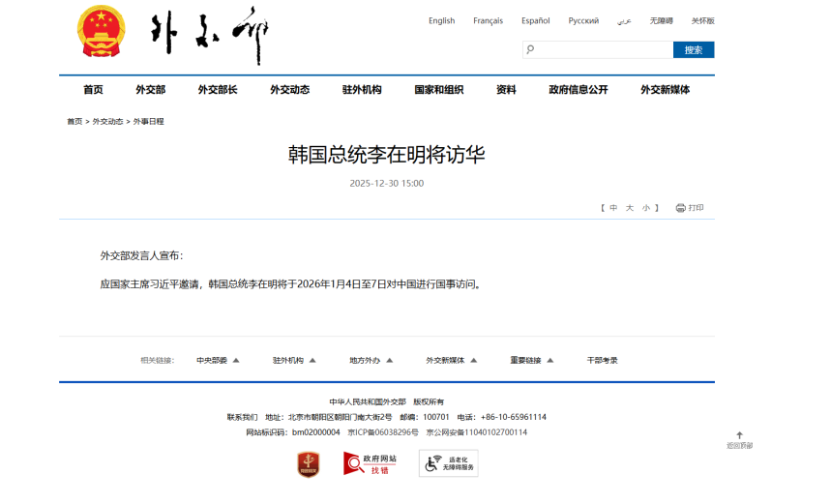Open the 政府信息公开 navigation item

coord(579,90)
